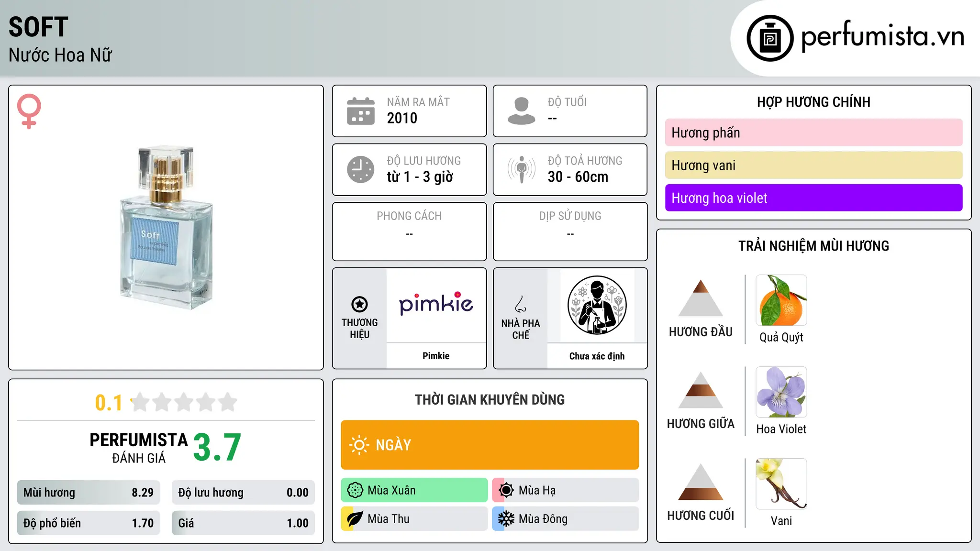This screenshot has height=551, width=980.
Task: Click the Mùa Hạ season bar
Action: [x=566, y=490]
